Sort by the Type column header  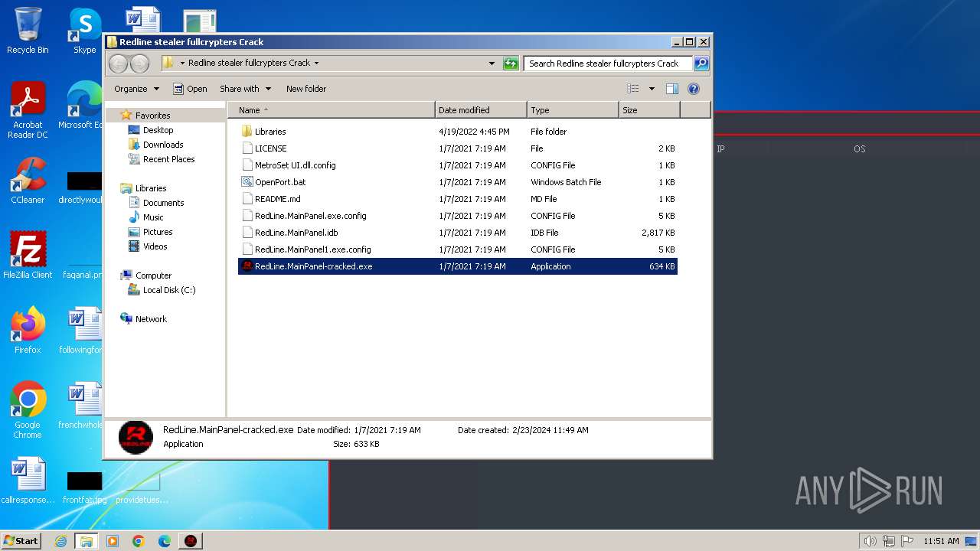click(573, 110)
